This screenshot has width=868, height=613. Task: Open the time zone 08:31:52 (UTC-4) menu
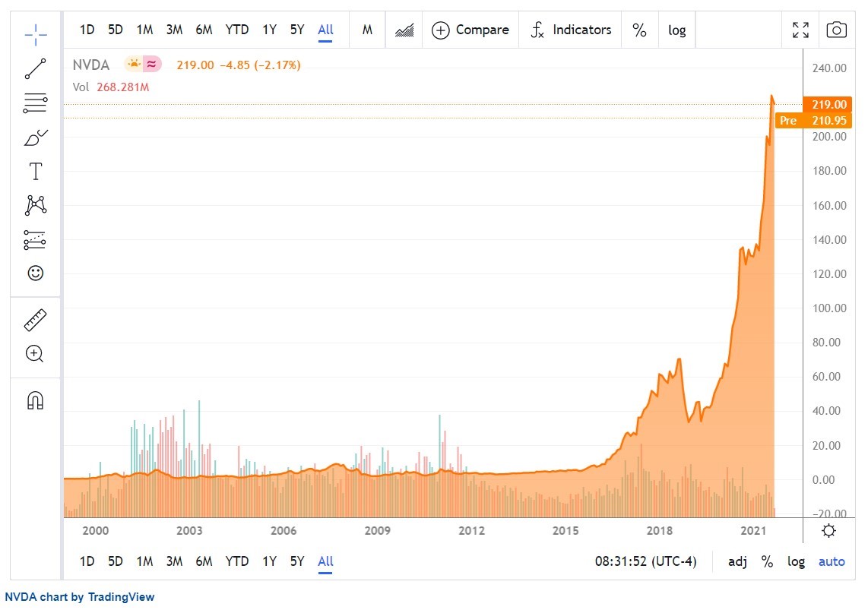pos(646,561)
